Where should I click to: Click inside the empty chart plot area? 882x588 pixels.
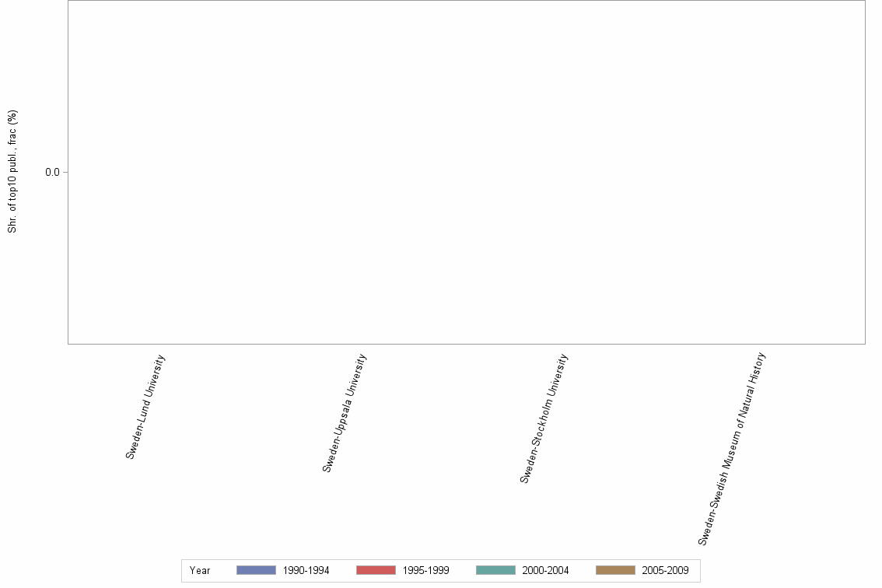pyautogui.click(x=467, y=171)
